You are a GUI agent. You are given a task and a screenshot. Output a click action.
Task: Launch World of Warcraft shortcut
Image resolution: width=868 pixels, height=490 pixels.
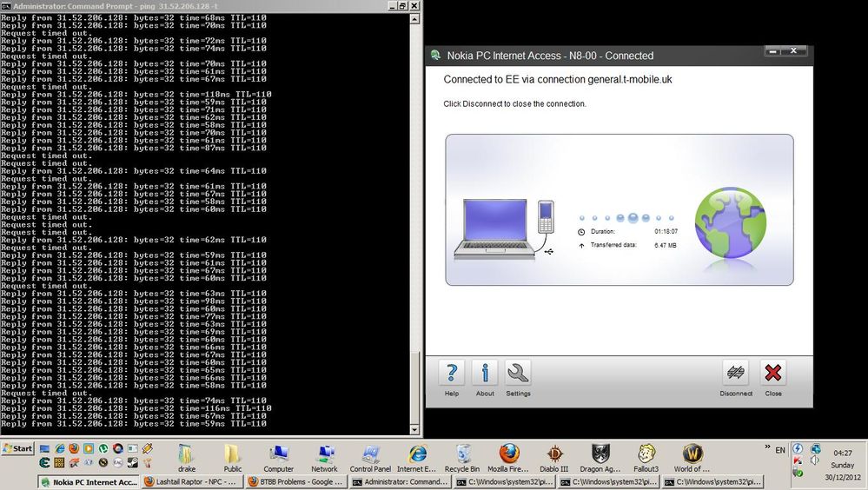[x=692, y=459]
